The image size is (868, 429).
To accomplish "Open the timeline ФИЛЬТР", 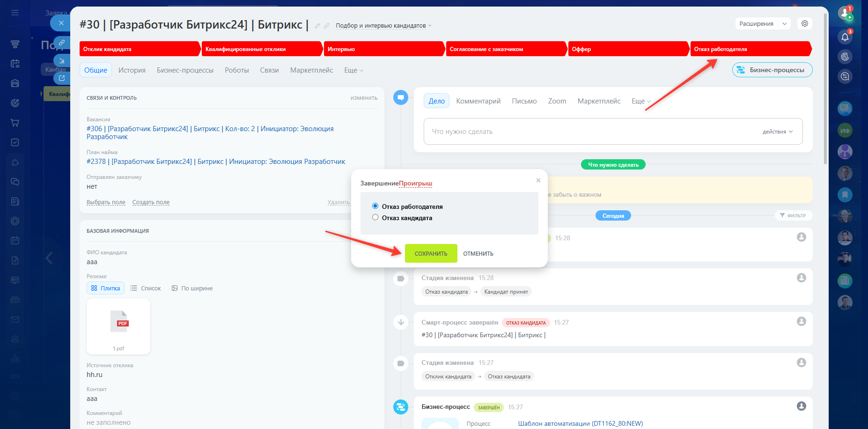I will click(x=793, y=215).
